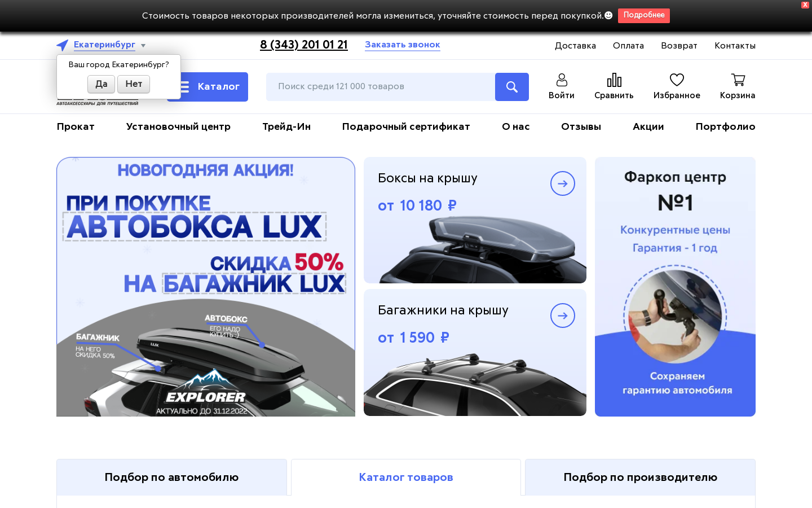Click the arrow icon on Боксы на крышу
This screenshot has height=508, width=812.
click(563, 183)
